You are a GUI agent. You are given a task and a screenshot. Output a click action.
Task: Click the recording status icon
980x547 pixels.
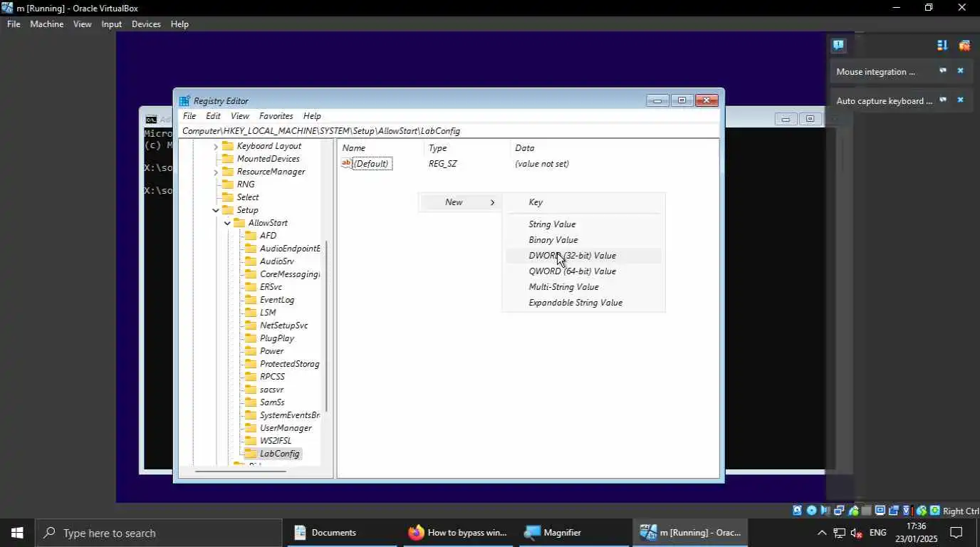click(x=893, y=511)
